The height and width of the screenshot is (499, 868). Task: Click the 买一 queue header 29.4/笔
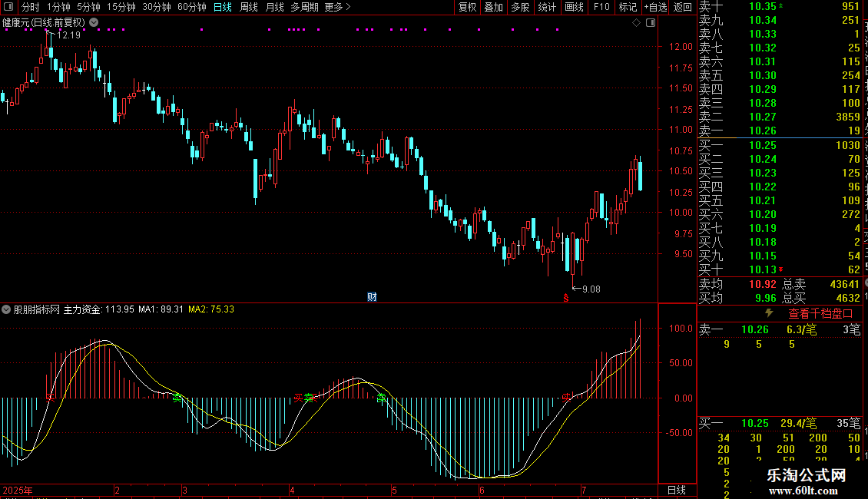point(799,423)
